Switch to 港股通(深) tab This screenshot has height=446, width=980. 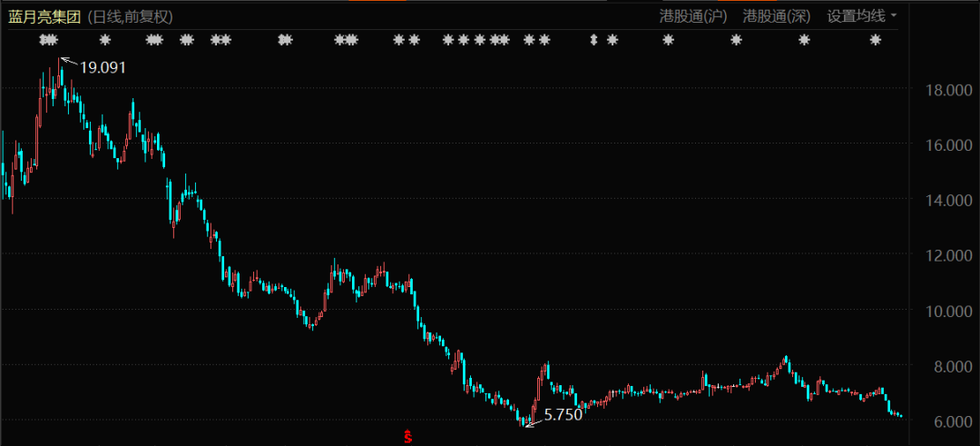coord(777,16)
